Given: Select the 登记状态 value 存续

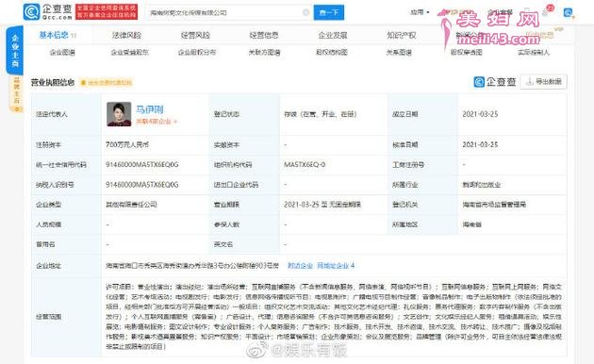Looking at the screenshot, I should (x=321, y=114).
